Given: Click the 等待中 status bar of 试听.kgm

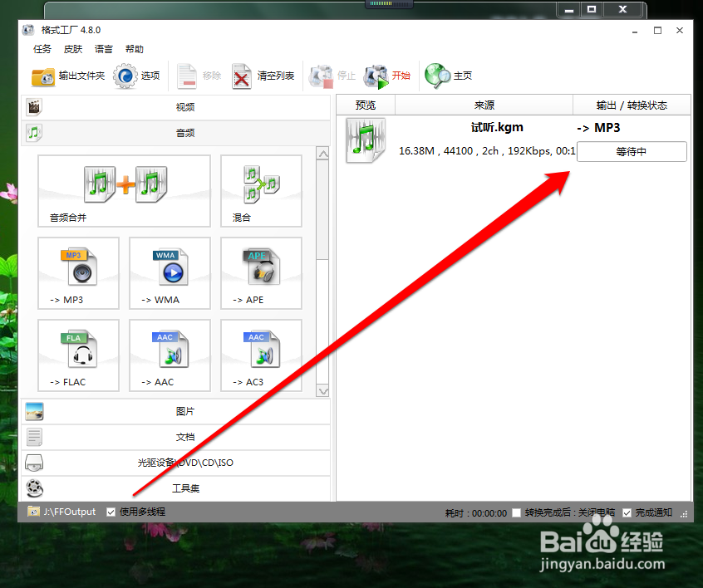Looking at the screenshot, I should point(632,151).
